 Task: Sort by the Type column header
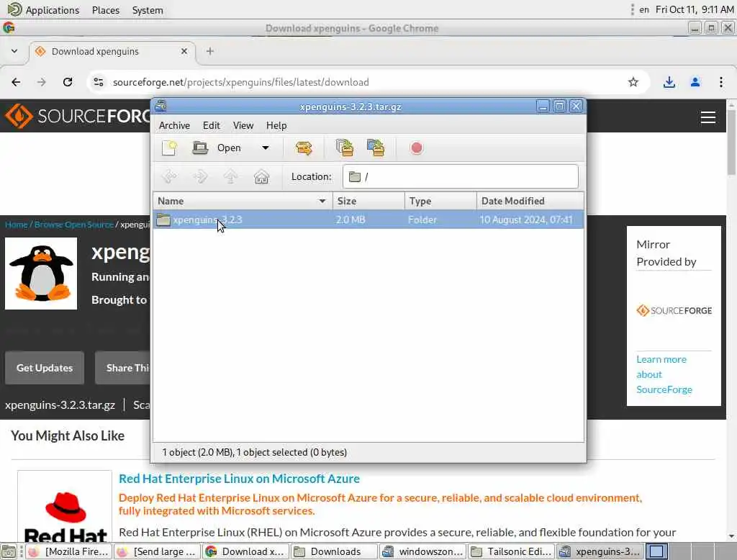(440, 202)
